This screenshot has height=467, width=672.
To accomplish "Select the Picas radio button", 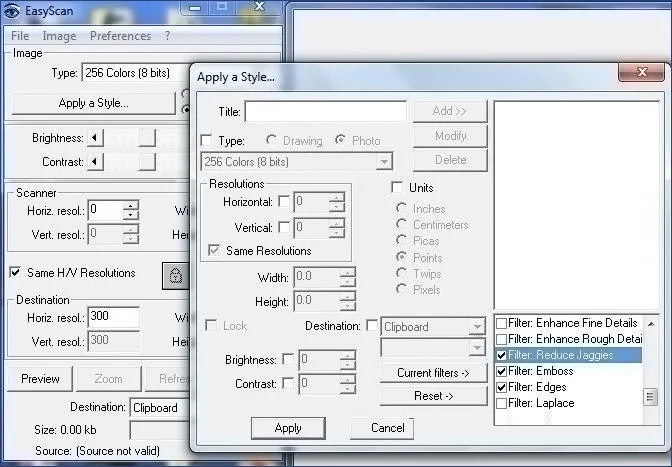I will click(401, 240).
